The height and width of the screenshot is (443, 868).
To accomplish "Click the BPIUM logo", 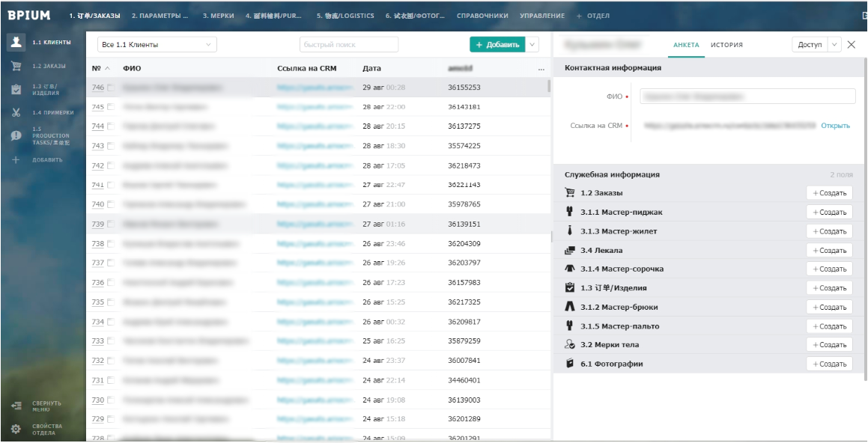I will coord(28,16).
